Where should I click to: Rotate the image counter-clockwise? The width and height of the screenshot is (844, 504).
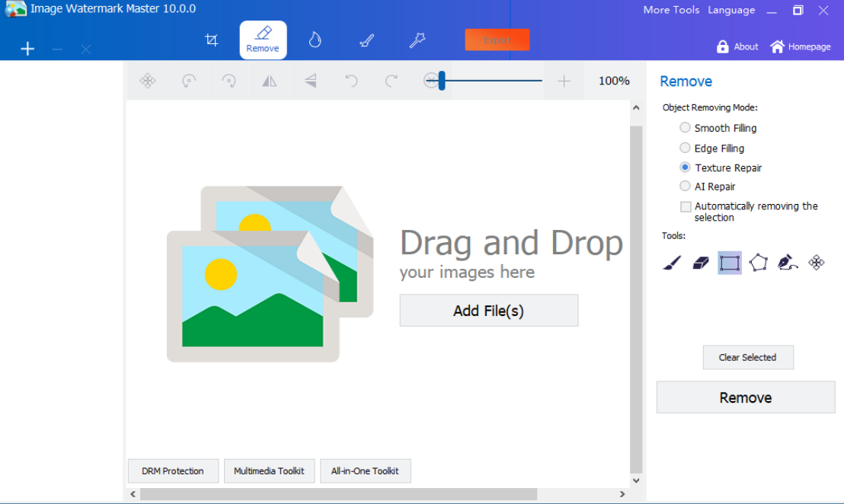pos(188,81)
